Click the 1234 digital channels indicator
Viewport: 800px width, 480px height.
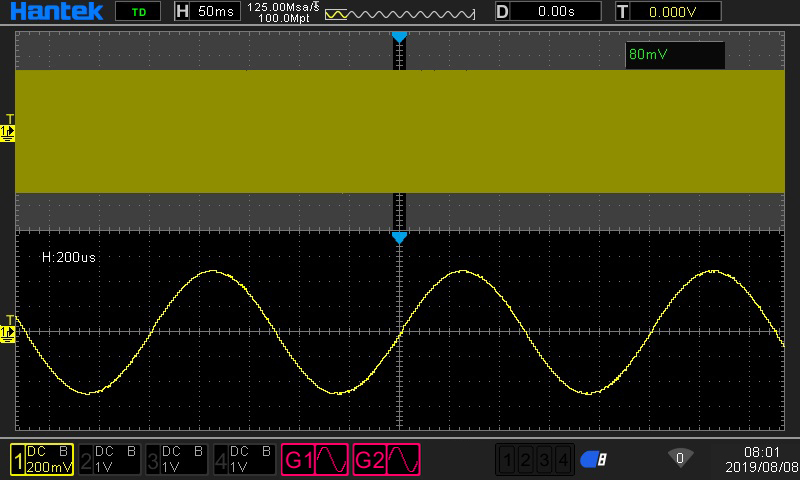(536, 460)
